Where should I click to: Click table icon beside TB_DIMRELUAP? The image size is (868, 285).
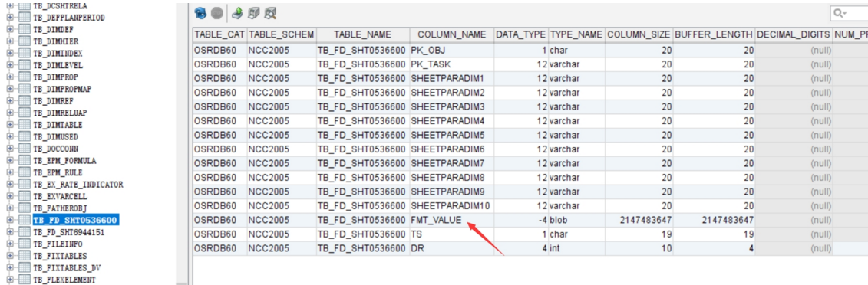pyautogui.click(x=24, y=113)
